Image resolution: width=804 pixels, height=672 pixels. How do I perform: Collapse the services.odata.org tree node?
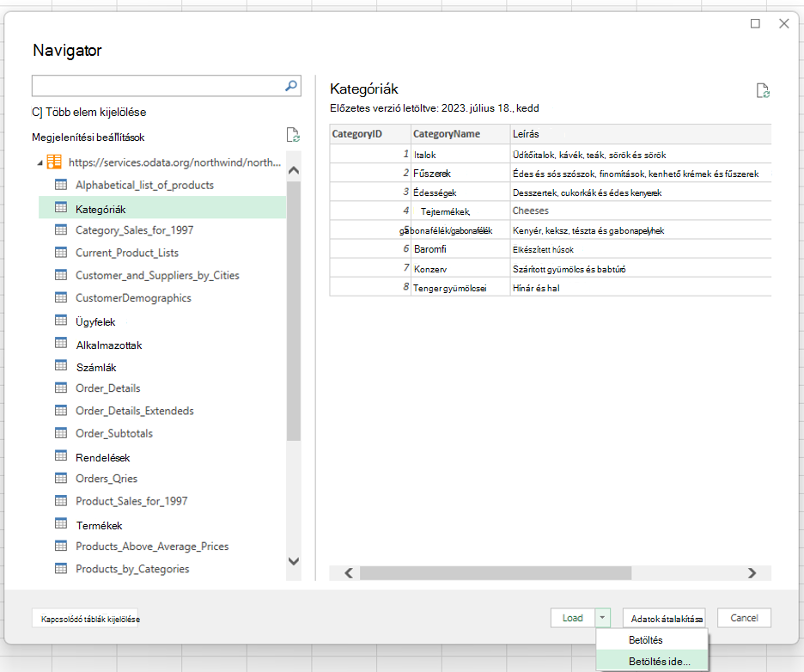[x=40, y=163]
